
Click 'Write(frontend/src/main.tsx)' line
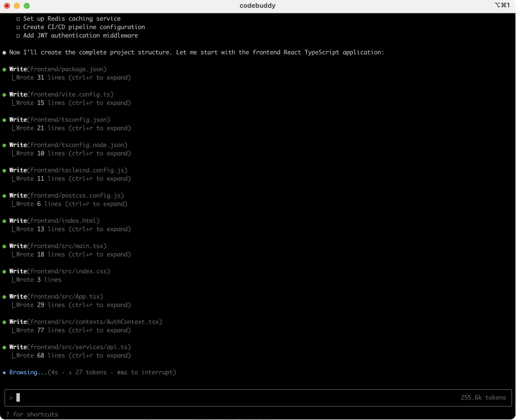pos(58,246)
